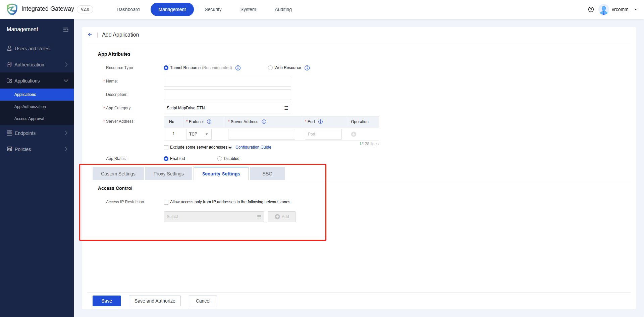Open the TCP protocol dropdown
The image size is (644, 317).
tap(199, 134)
